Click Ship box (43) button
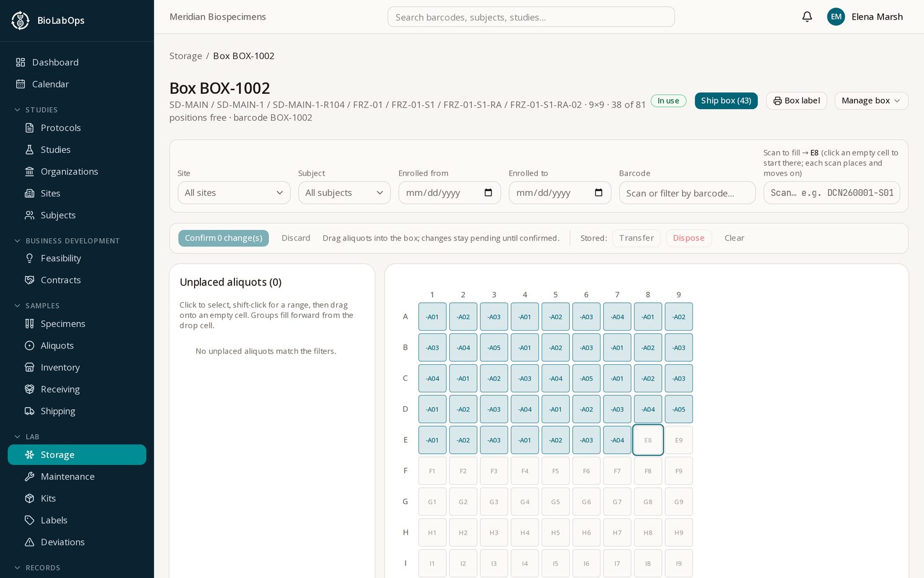924x578 pixels. pos(726,101)
